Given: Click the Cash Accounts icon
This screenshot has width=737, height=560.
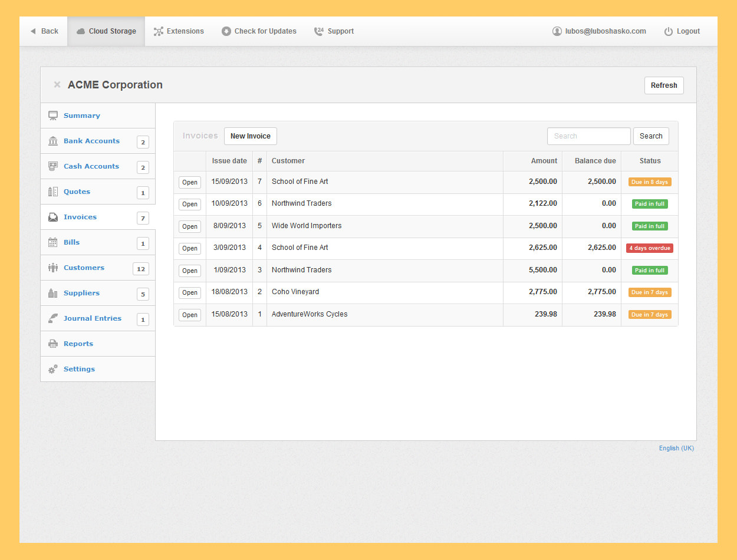Looking at the screenshot, I should [53, 166].
